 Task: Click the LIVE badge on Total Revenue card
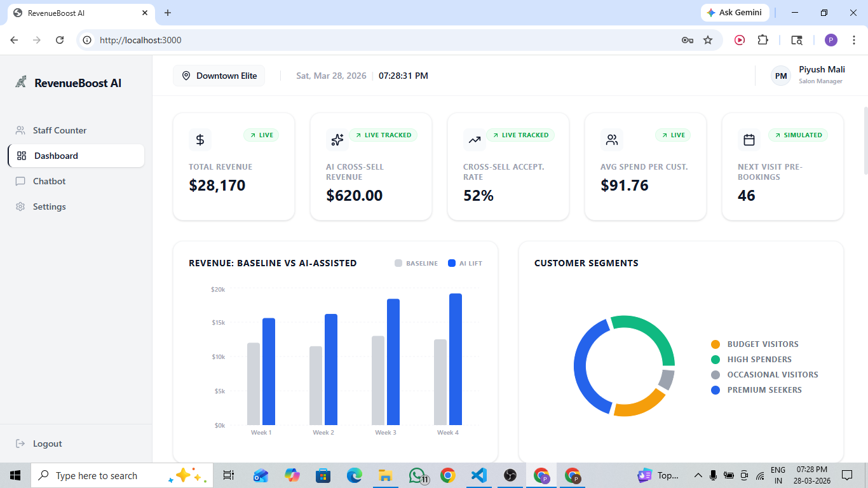(261, 135)
